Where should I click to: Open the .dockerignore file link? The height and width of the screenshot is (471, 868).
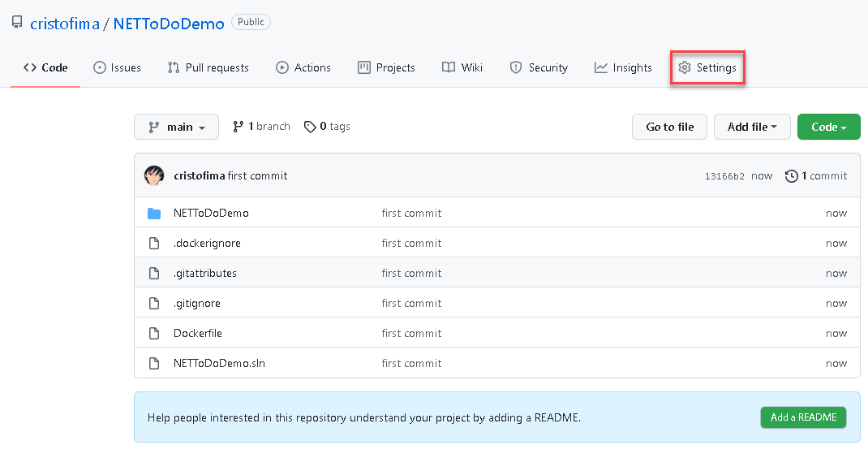[x=207, y=243]
